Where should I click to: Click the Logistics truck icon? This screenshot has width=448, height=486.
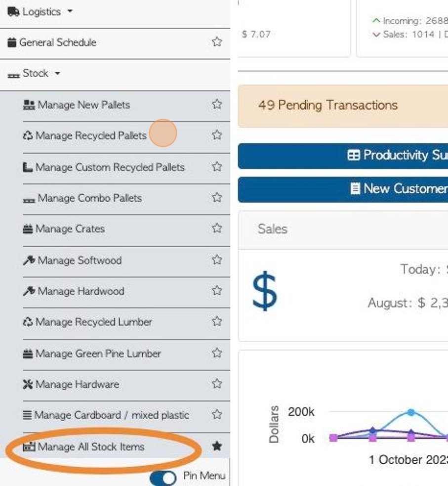click(x=13, y=12)
